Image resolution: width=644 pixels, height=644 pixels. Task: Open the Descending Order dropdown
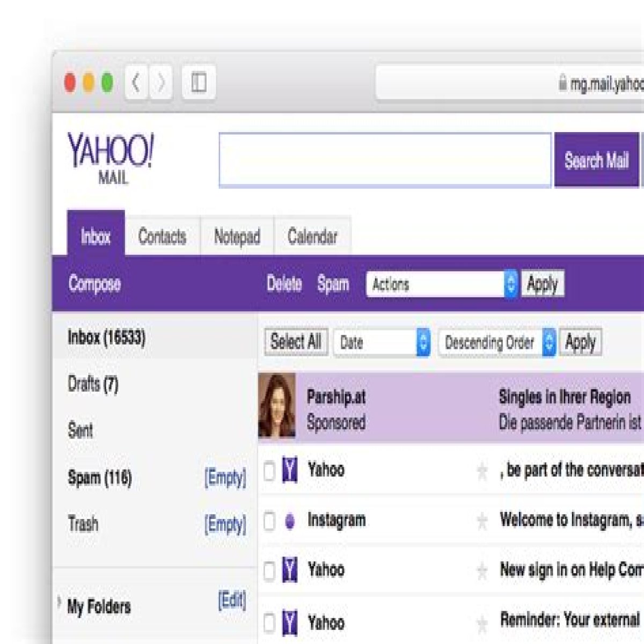(497, 342)
